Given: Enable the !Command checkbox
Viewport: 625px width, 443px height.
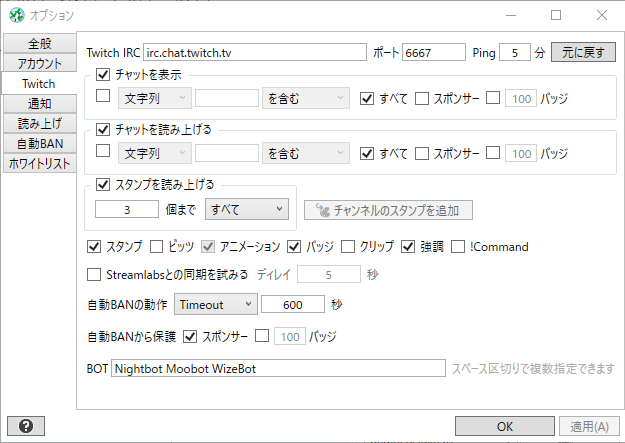Looking at the screenshot, I should (x=459, y=246).
